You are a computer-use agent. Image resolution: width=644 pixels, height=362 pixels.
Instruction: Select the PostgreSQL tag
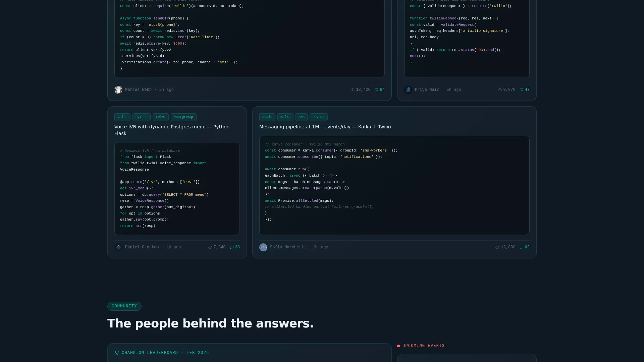(184, 117)
